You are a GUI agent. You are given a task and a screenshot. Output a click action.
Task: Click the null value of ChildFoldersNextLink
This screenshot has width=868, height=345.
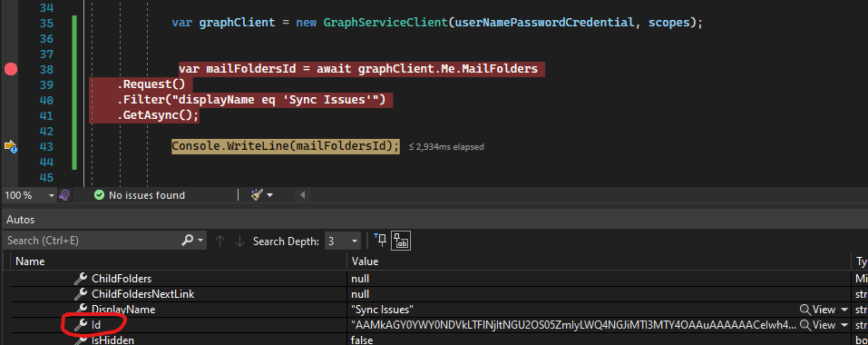tap(360, 294)
